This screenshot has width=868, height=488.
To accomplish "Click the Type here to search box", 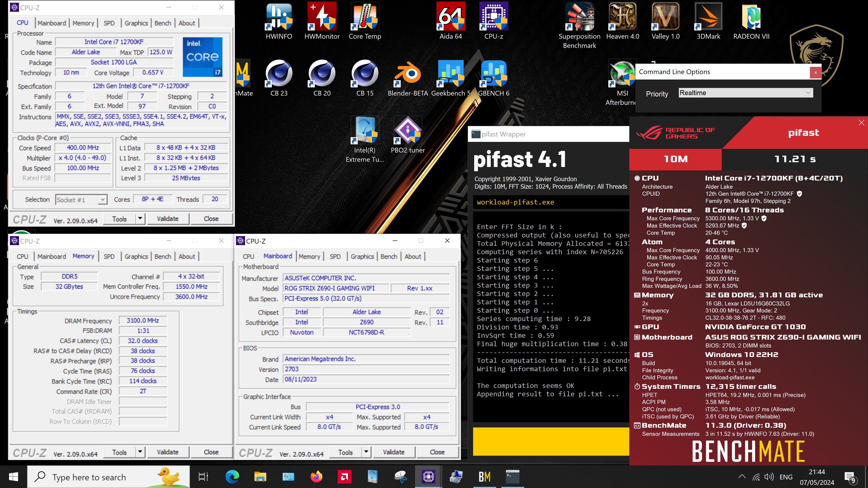I will coord(108,477).
